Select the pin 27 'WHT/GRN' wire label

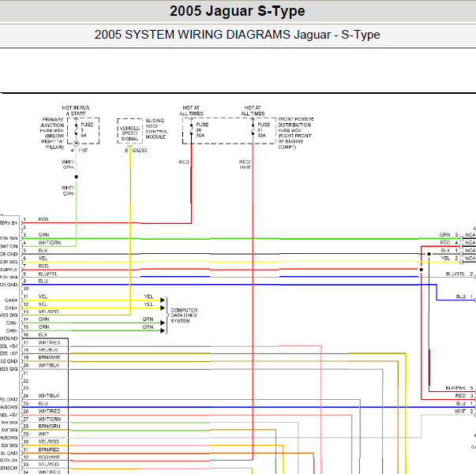point(50,419)
